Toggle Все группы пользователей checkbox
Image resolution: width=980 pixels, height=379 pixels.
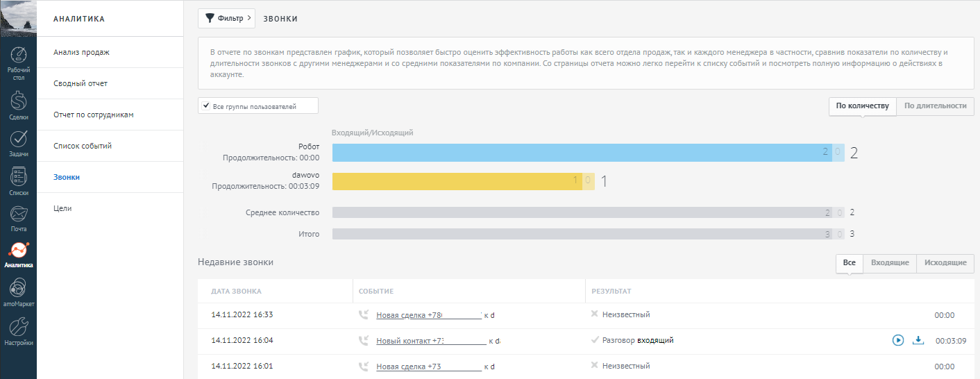click(205, 107)
